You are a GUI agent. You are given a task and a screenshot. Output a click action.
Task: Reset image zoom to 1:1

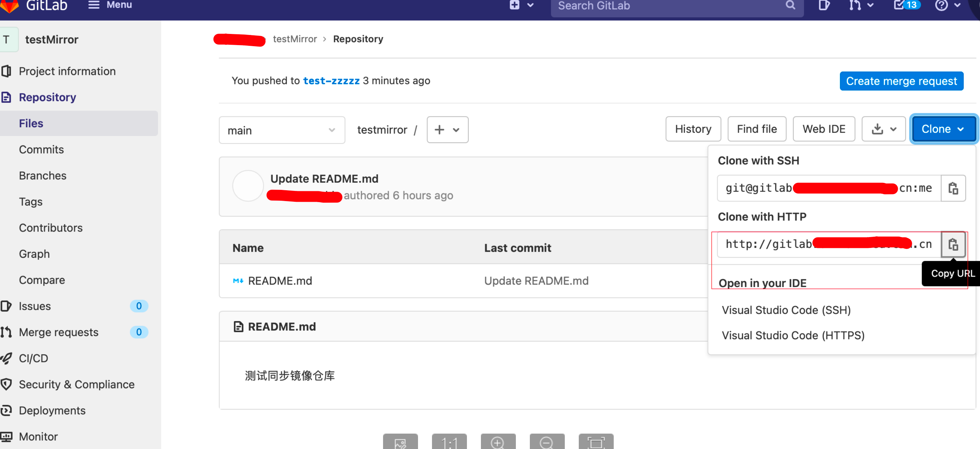point(449,443)
